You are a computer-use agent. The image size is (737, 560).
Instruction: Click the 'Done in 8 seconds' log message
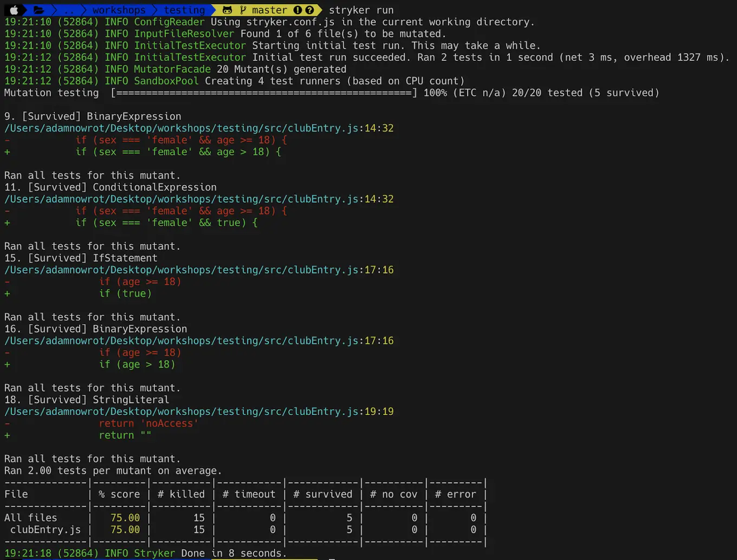[x=230, y=553]
